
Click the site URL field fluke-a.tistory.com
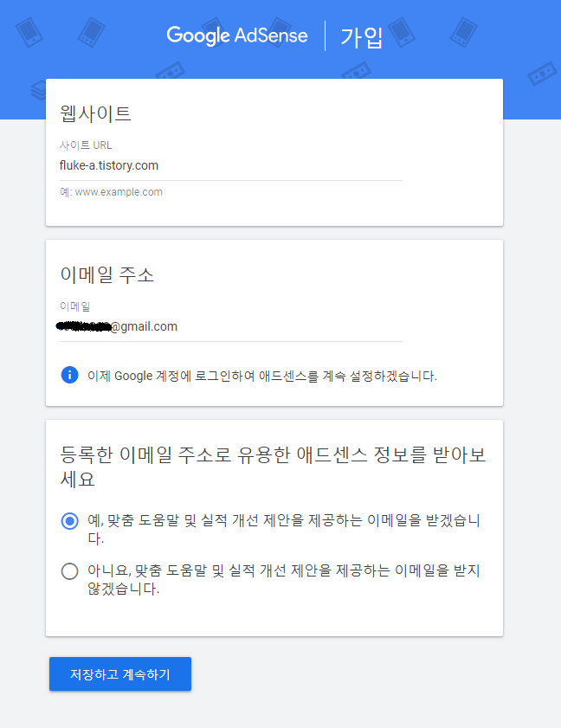point(231,165)
